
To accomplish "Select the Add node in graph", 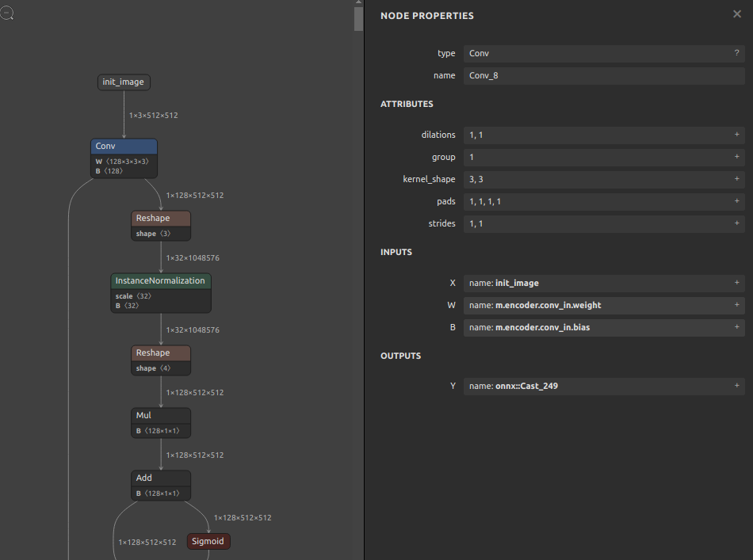I will click(161, 478).
